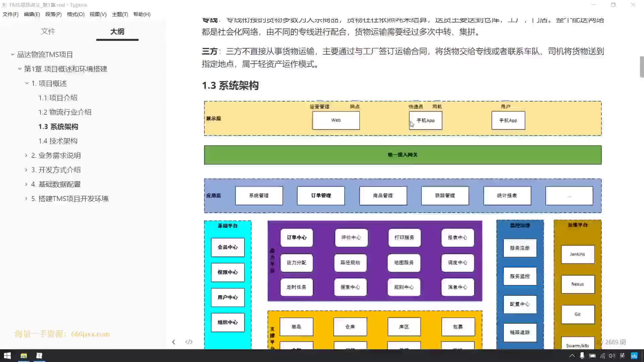Expand the 4. 基础数据配置 outline node
The width and height of the screenshot is (644, 362).
click(x=26, y=184)
